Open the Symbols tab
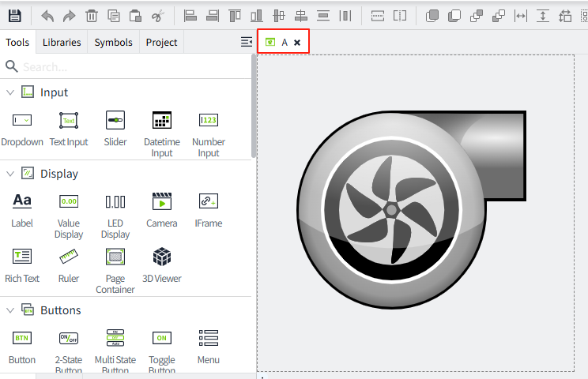This screenshot has height=379, width=588. click(114, 42)
